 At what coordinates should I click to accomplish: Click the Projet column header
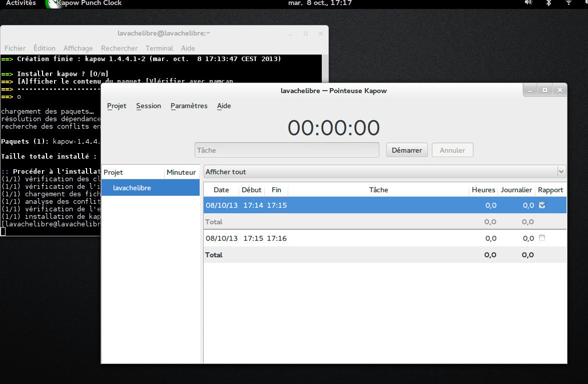tap(133, 172)
